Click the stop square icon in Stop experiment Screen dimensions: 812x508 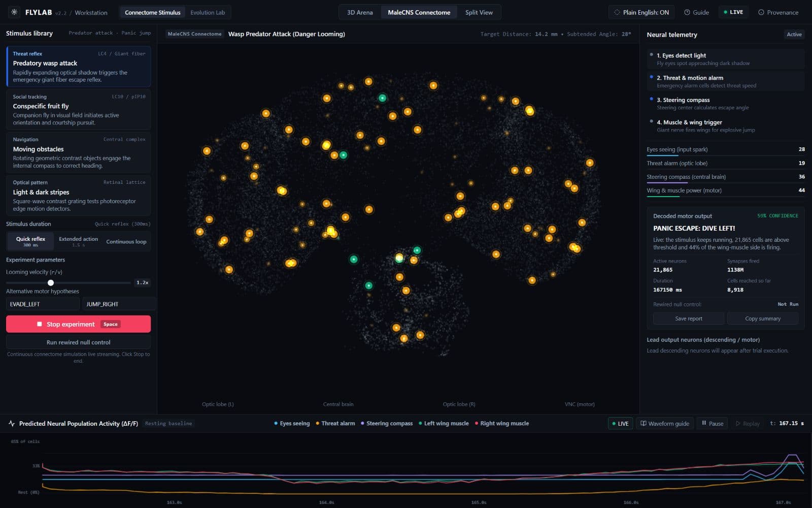click(40, 324)
